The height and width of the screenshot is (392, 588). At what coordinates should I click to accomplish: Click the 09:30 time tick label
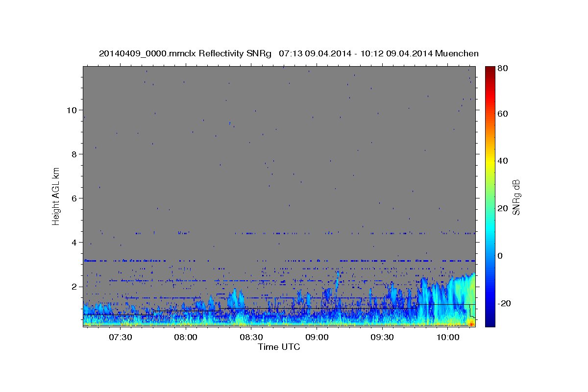(383, 338)
